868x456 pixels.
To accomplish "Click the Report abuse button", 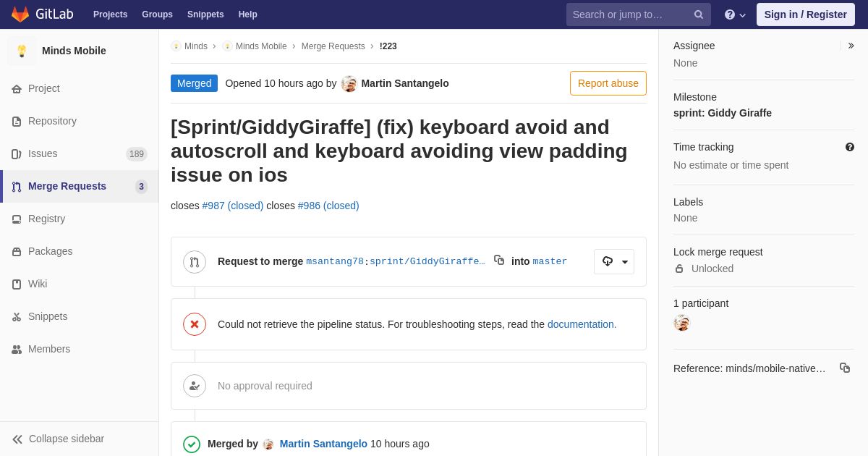I will click(608, 83).
